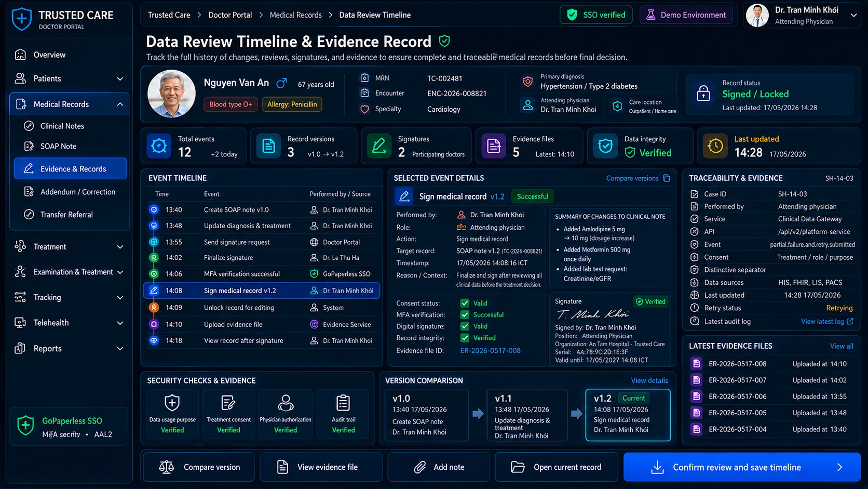
Task: Toggle the Consent status Valid checkbox
Action: (465, 303)
